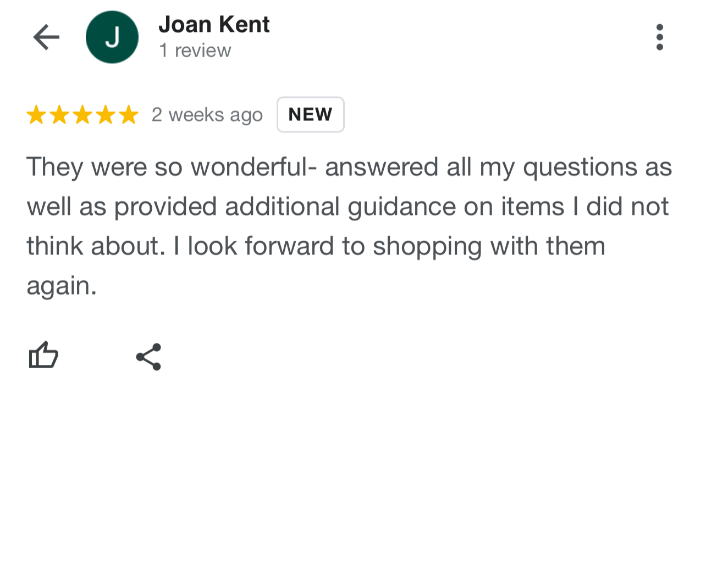Click the NEW badge
The height and width of the screenshot is (588, 706).
(x=310, y=114)
